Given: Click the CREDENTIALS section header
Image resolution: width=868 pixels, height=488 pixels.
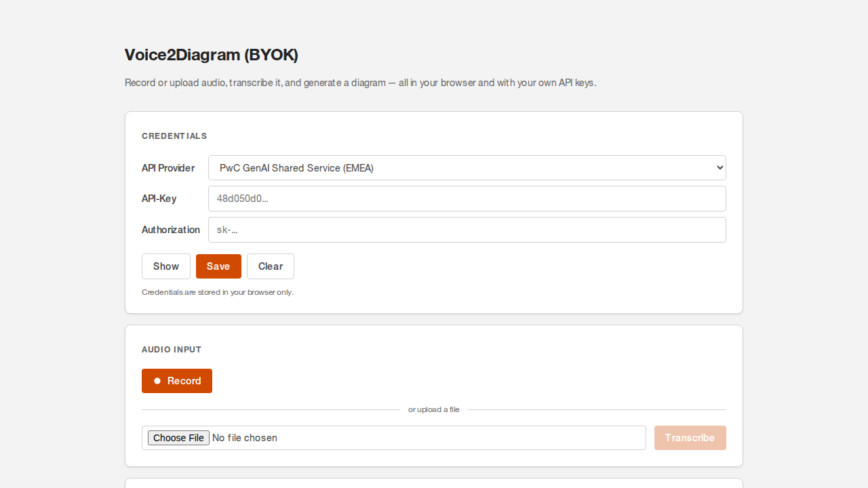Looking at the screenshot, I should pos(174,136).
